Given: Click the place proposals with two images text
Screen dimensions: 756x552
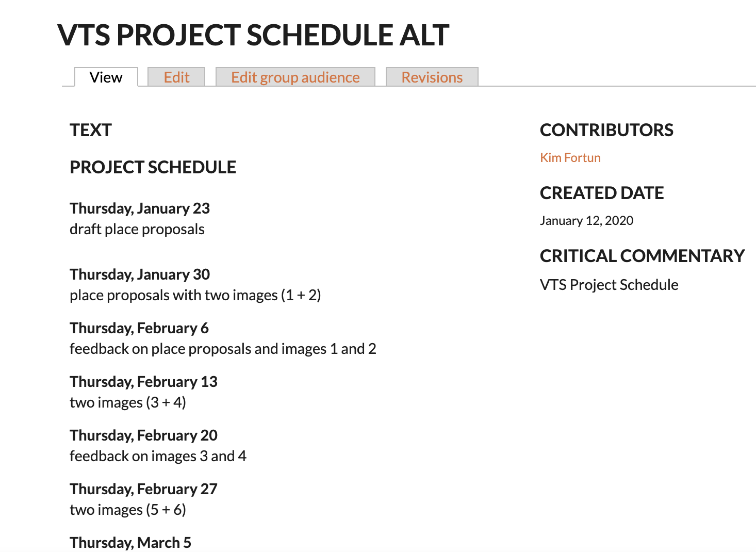Looking at the screenshot, I should point(195,295).
